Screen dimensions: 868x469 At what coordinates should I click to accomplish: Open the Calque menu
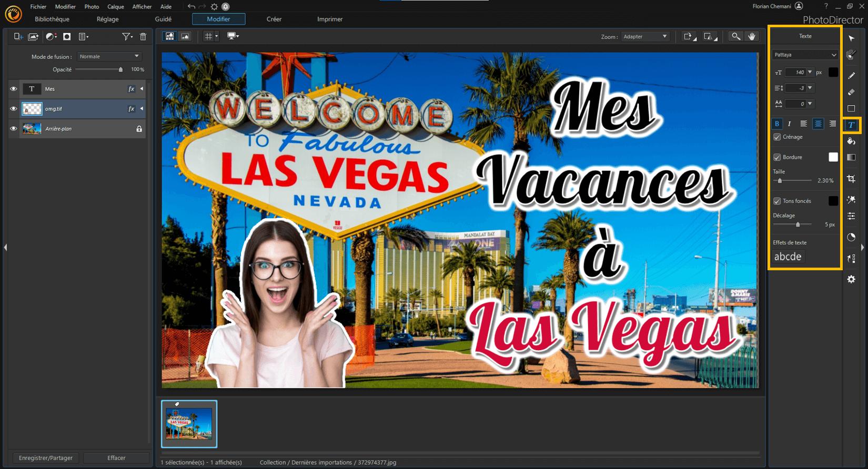click(x=116, y=7)
